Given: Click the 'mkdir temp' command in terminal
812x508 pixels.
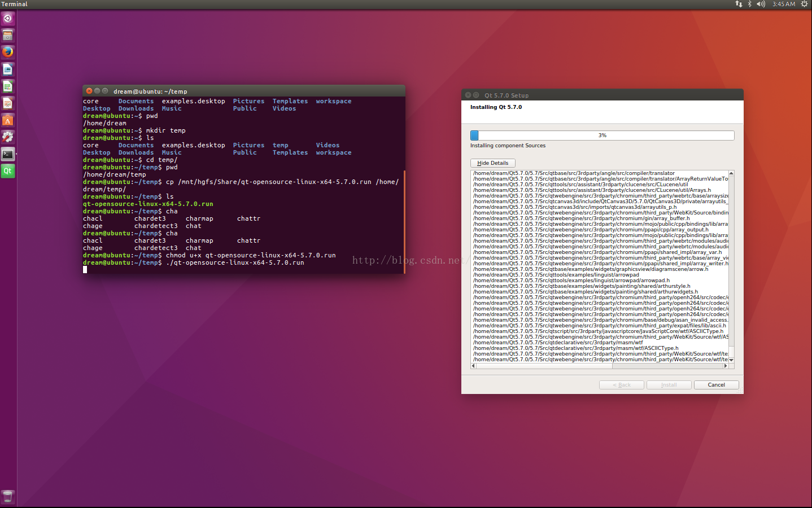Looking at the screenshot, I should [166, 130].
